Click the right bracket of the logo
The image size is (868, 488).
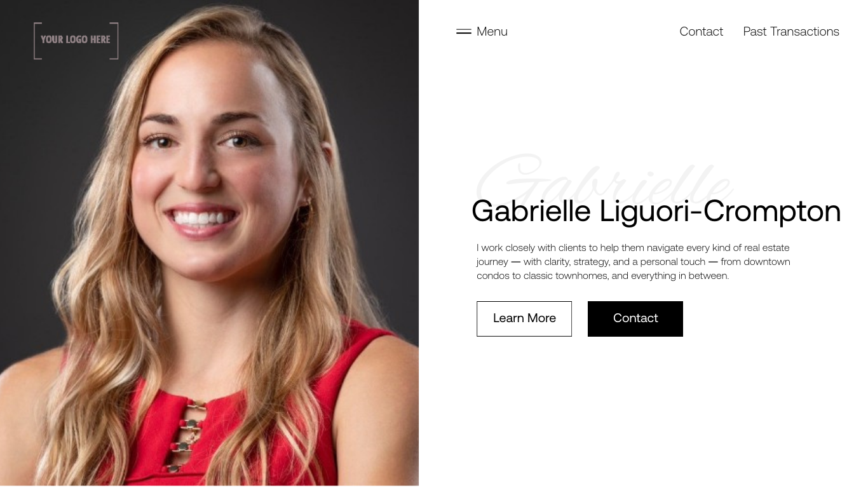point(114,41)
